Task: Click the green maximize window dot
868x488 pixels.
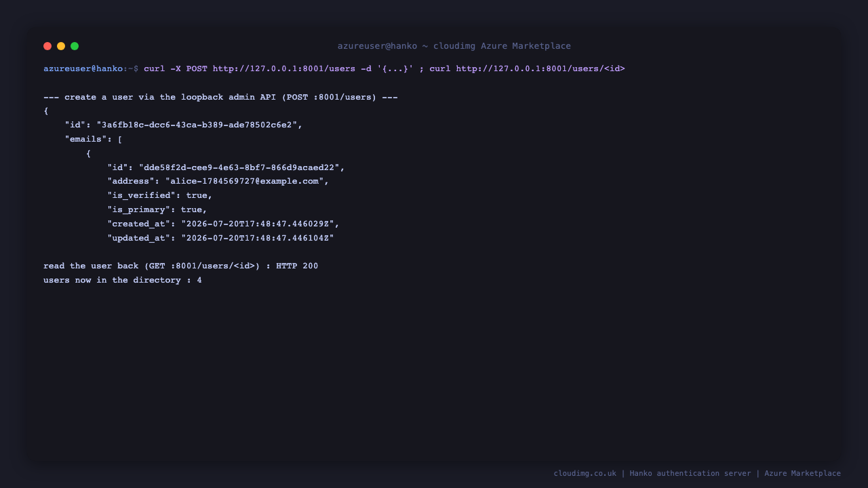Action: 75,46
